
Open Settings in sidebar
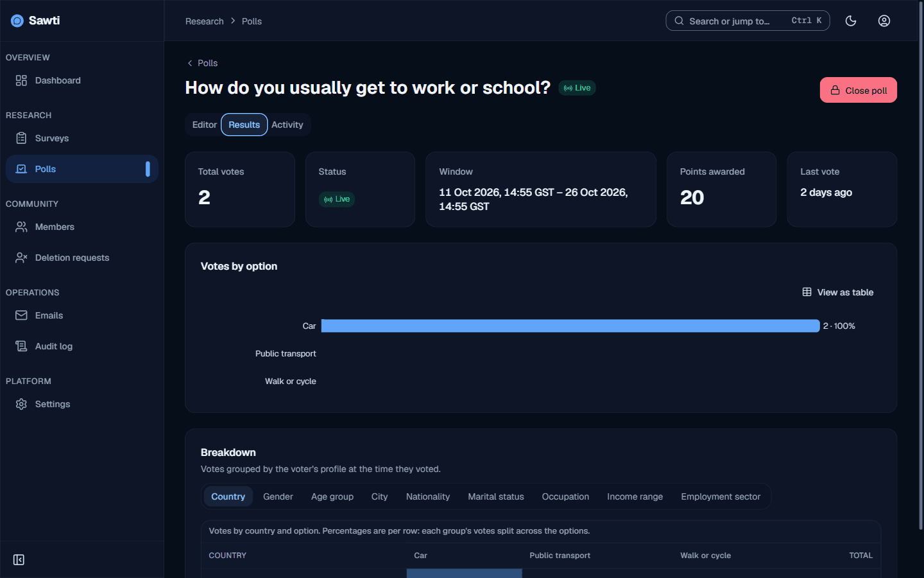81,404
